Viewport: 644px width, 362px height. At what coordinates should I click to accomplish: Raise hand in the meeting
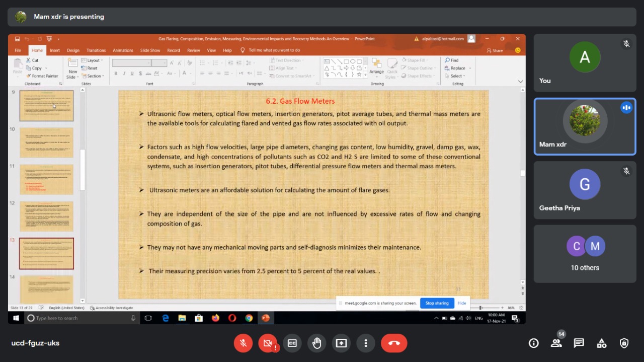317,343
